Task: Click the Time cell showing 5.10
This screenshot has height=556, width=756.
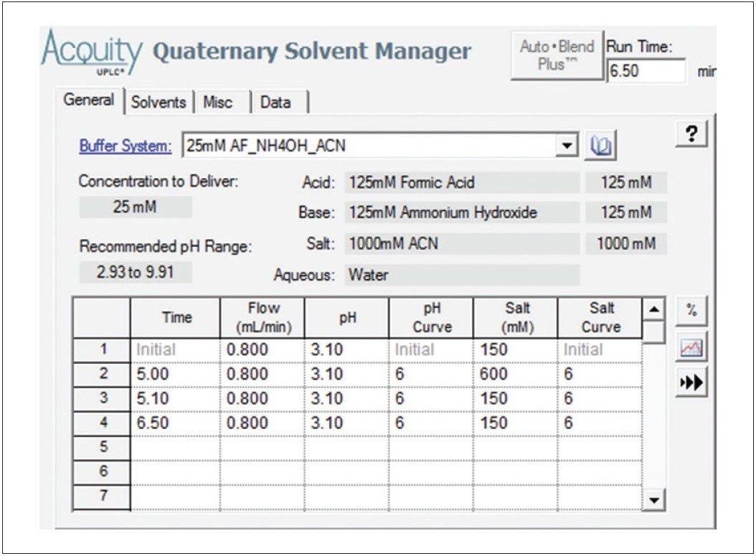Action: (176, 399)
